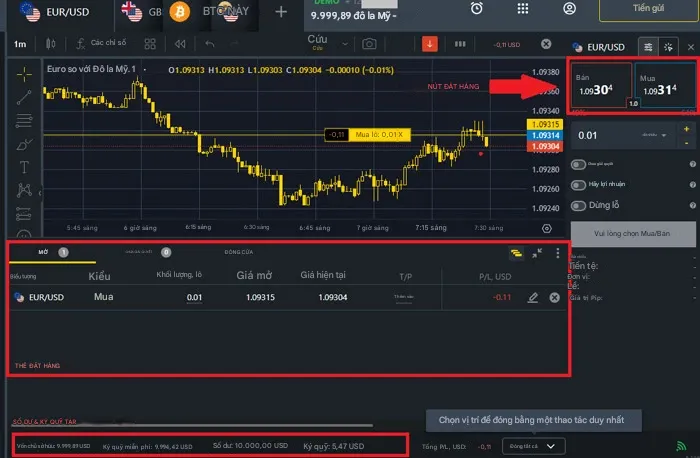Enable the take profit toggle
Screen dimensions: 700x458
578,184
